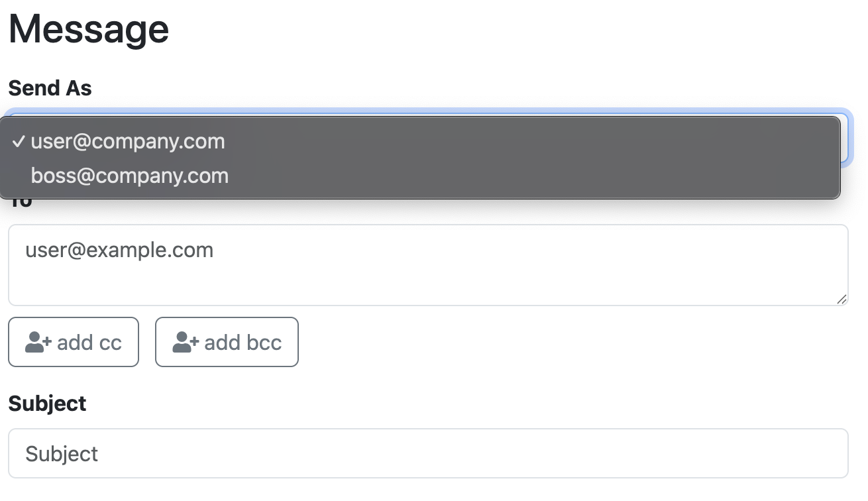Click the Message page heading
The height and width of the screenshot is (501, 868).
[x=89, y=30]
